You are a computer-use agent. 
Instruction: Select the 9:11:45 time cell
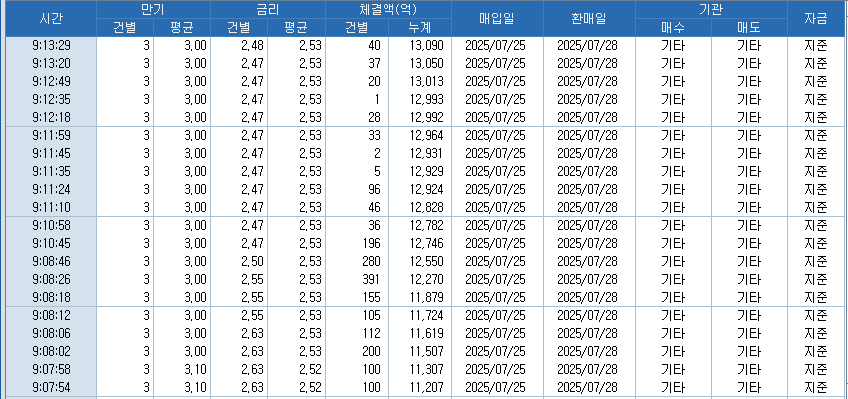coord(51,154)
